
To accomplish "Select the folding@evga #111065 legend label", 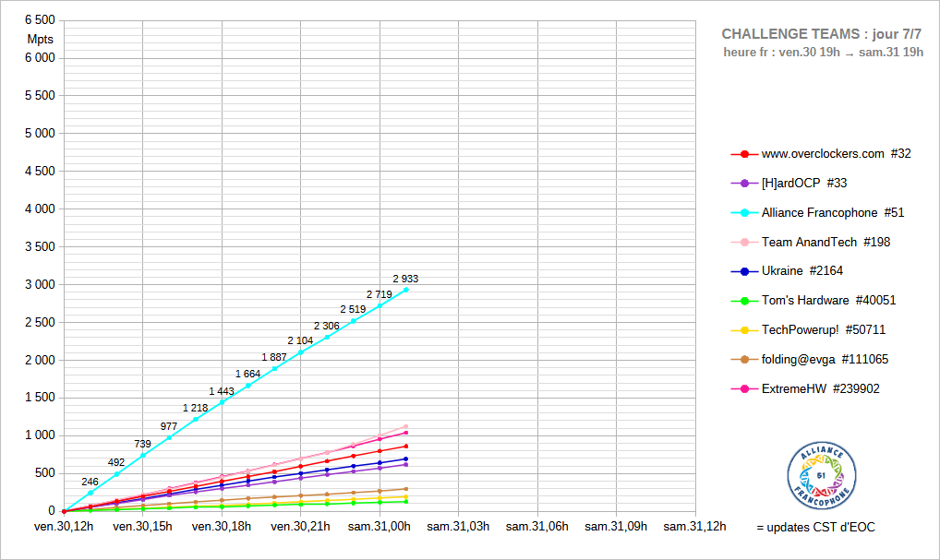I will coord(825,360).
